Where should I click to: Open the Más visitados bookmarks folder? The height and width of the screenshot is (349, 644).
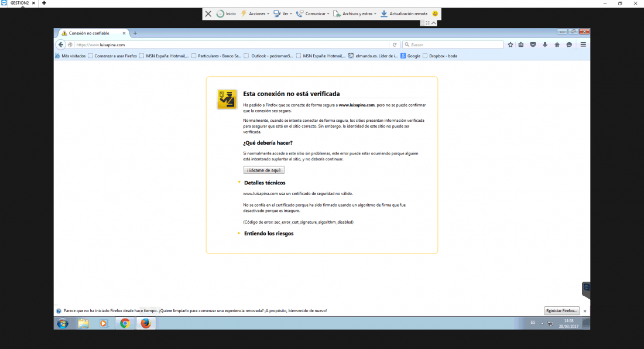coord(70,56)
